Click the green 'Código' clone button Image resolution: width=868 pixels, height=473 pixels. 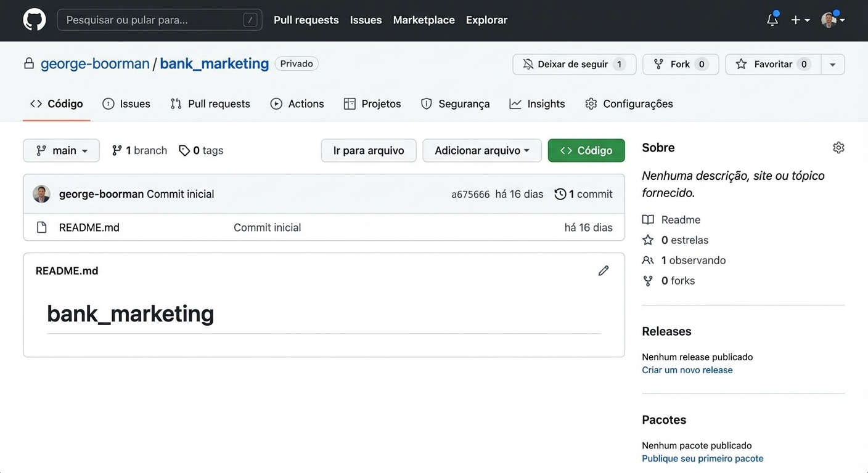point(586,150)
